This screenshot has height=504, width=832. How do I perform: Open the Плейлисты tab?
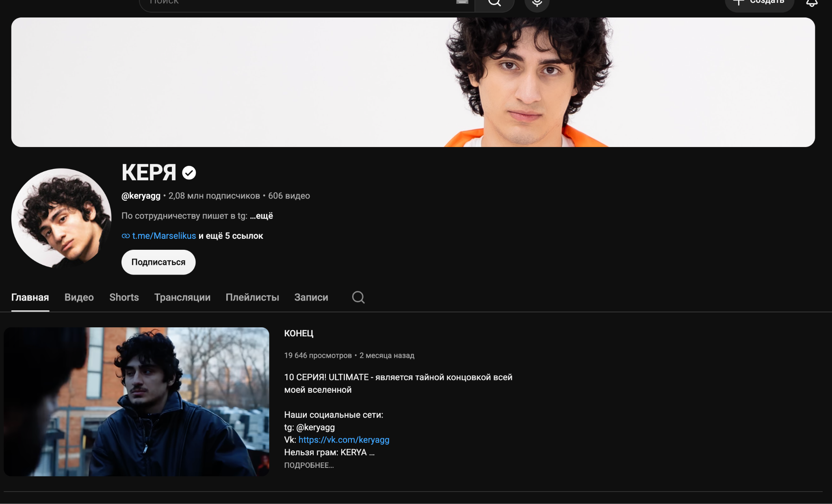pyautogui.click(x=252, y=297)
